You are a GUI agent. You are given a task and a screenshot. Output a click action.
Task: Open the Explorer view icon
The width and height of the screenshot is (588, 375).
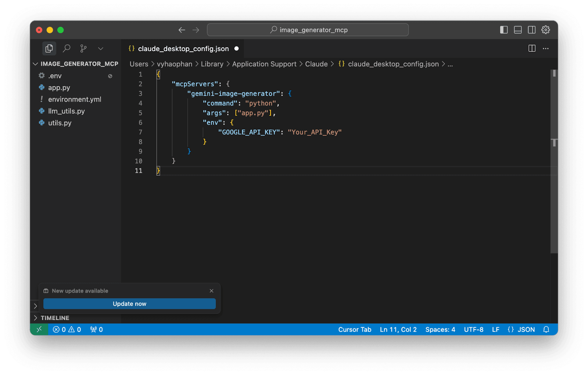click(x=49, y=48)
